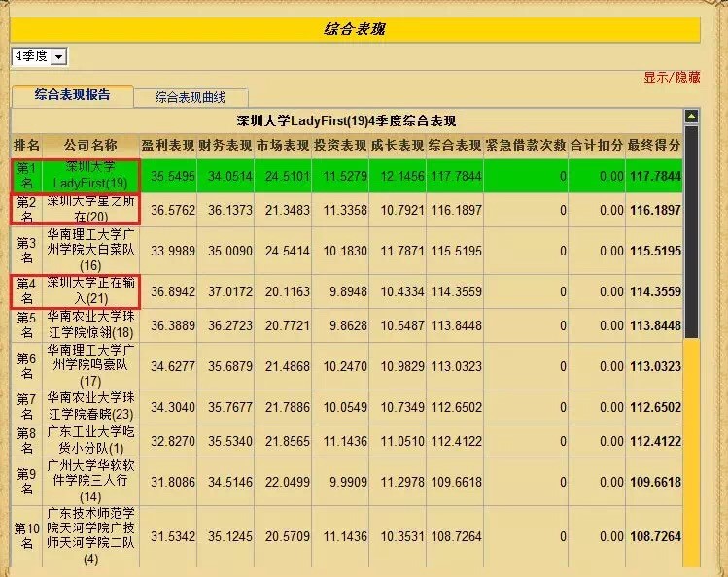
Task: Click the 深圳大学LadyFirst(19)4季度综合表现 table title
Action: [346, 121]
